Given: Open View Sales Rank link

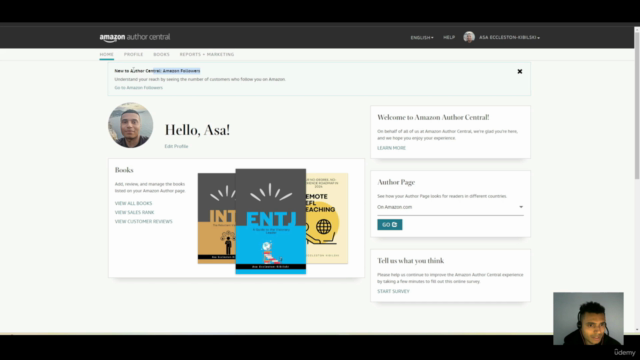Looking at the screenshot, I should point(134,212).
